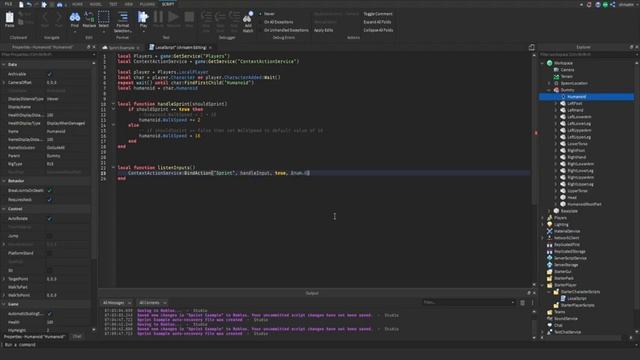640x360 pixels.
Task: Click the Chat bubble icon in Explorer
Action: (549, 325)
